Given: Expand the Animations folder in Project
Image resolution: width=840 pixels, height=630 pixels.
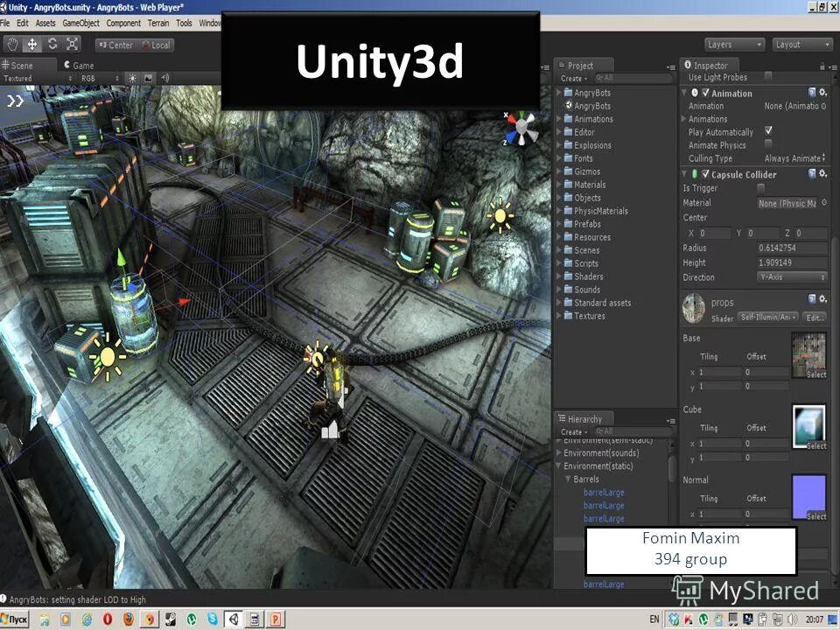Looking at the screenshot, I should click(559, 119).
